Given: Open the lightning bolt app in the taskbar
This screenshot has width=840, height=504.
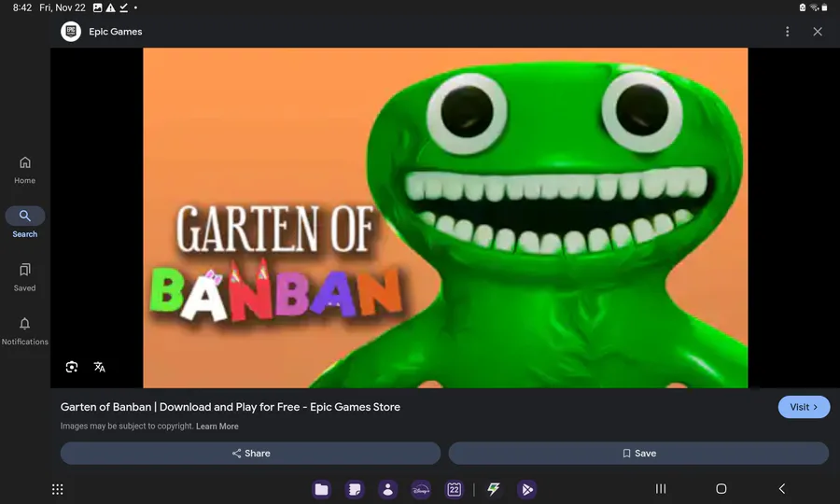Looking at the screenshot, I should point(494,489).
